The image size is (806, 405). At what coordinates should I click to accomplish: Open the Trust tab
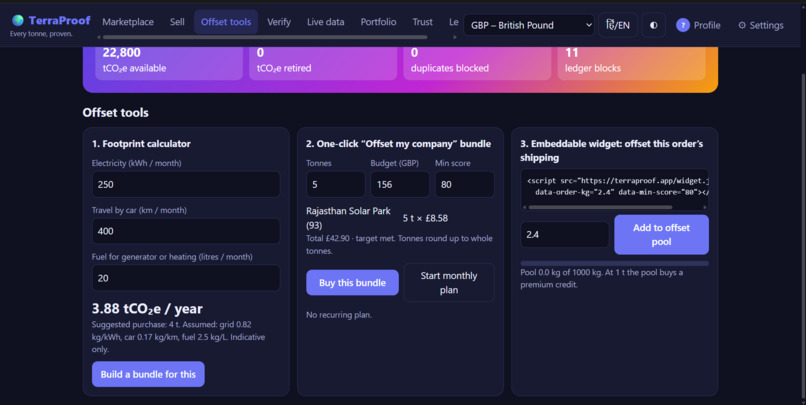(423, 22)
